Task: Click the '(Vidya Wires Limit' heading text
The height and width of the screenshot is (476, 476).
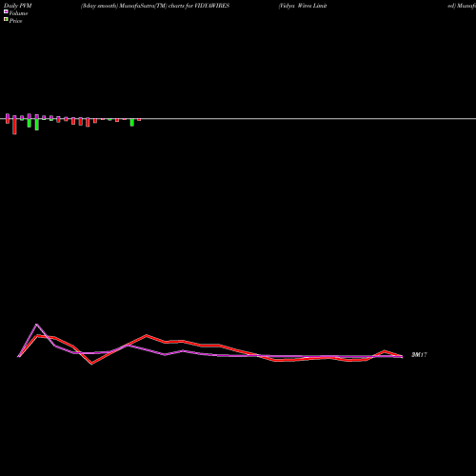Action: pos(303,6)
